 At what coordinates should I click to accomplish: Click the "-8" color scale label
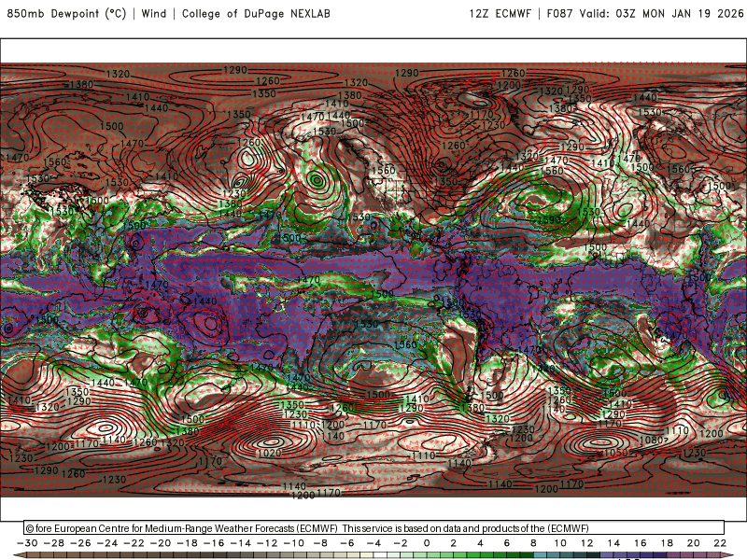[x=320, y=543]
